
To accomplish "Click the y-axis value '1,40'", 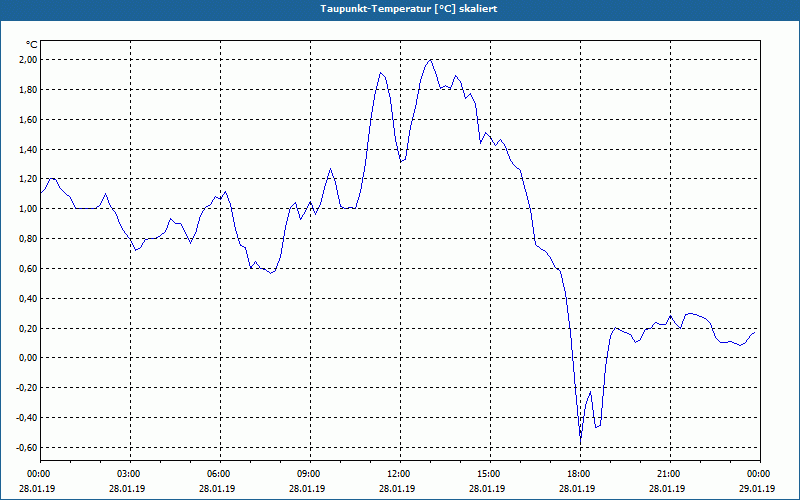I will [28, 149].
